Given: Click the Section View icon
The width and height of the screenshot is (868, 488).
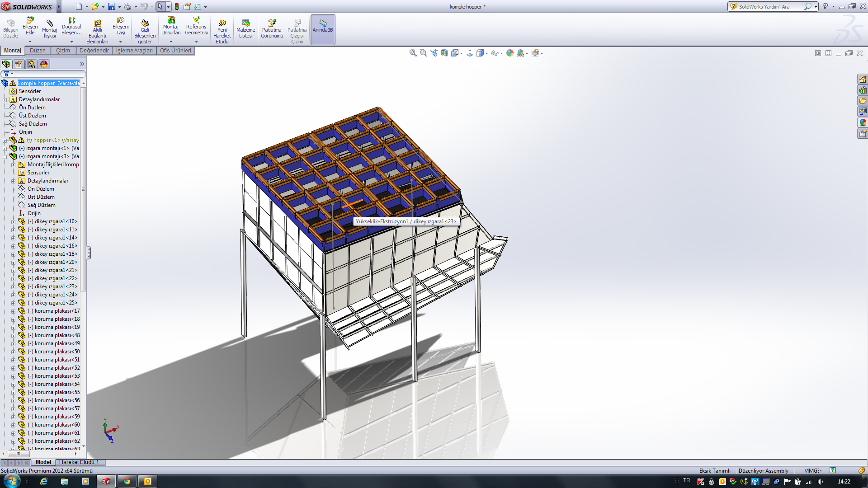Looking at the screenshot, I should pos(444,53).
